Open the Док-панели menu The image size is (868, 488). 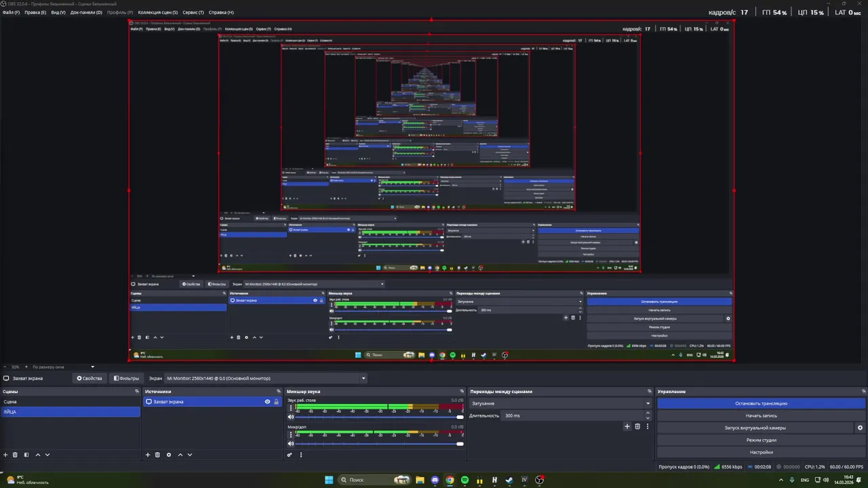[x=86, y=12]
